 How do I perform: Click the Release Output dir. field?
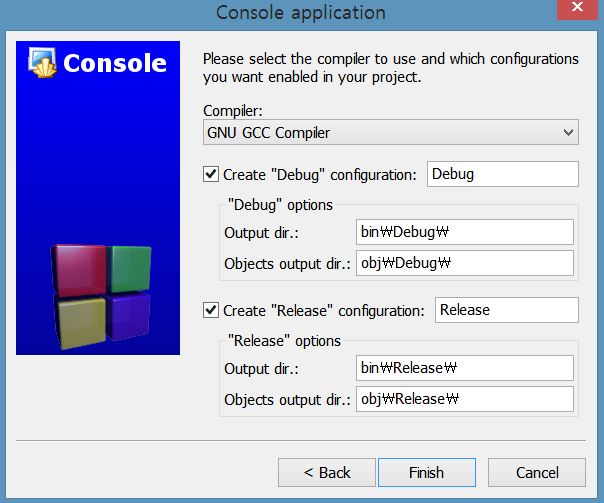[465, 368]
